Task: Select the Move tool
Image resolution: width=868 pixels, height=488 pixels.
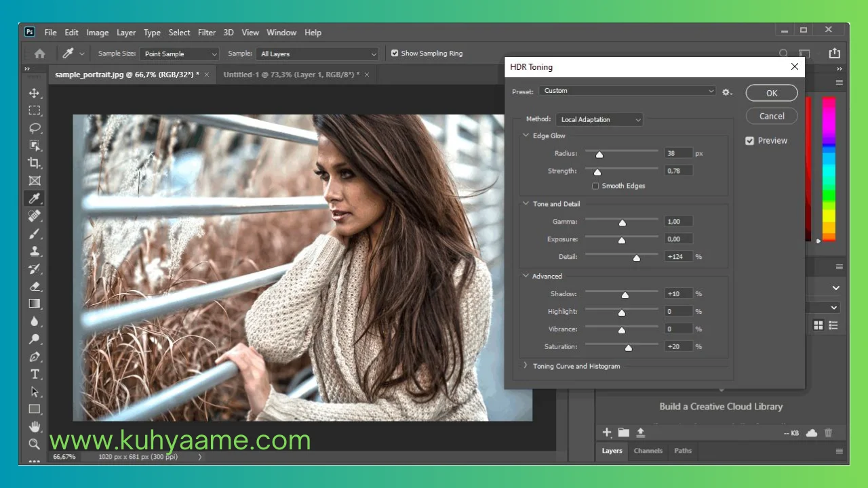Action: pyautogui.click(x=35, y=93)
